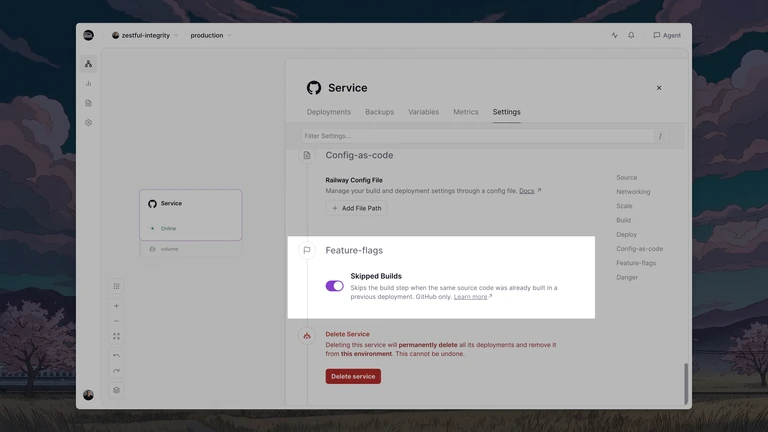Click the red Delete service button
768x432 pixels.
[353, 376]
